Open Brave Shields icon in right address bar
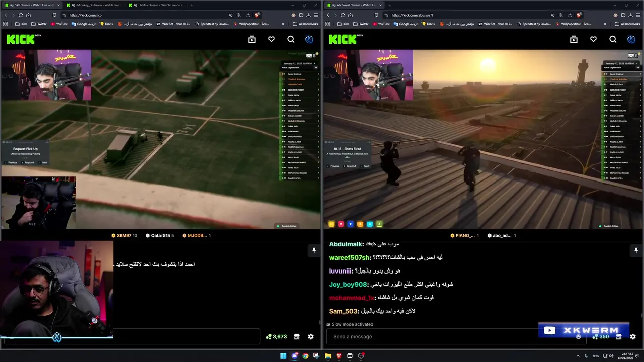The width and height of the screenshot is (644, 362). point(579,15)
